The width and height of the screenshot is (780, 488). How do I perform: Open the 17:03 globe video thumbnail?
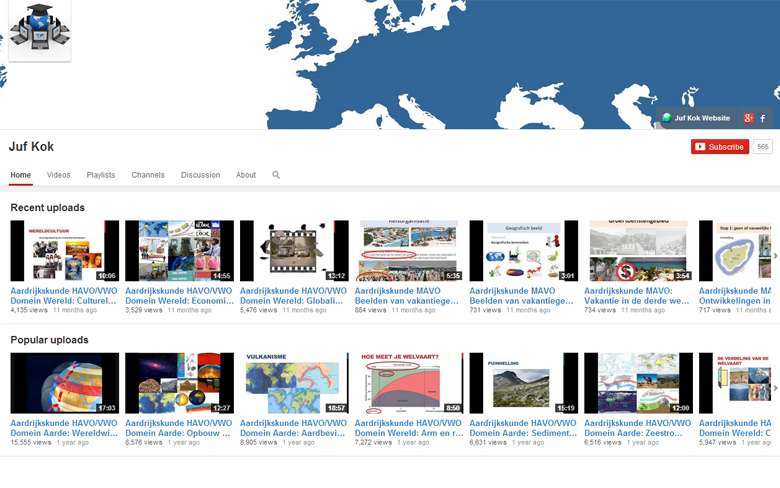tap(65, 383)
